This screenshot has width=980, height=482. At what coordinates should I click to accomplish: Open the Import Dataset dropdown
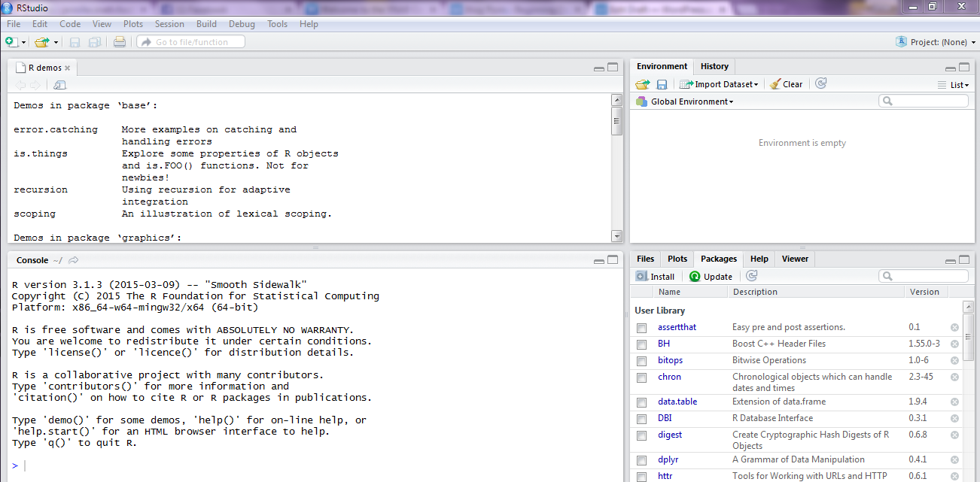(x=719, y=84)
